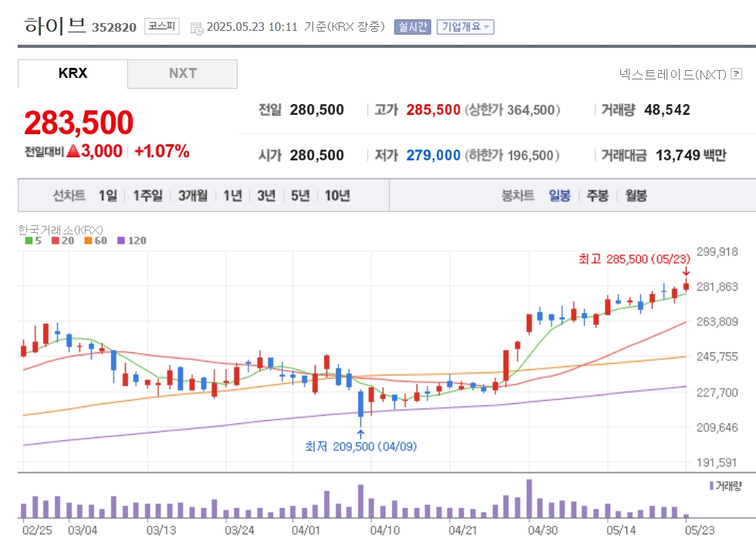Screen dimensions: 756x559
Task: Click the 고가 value 285,500
Action: (433, 109)
